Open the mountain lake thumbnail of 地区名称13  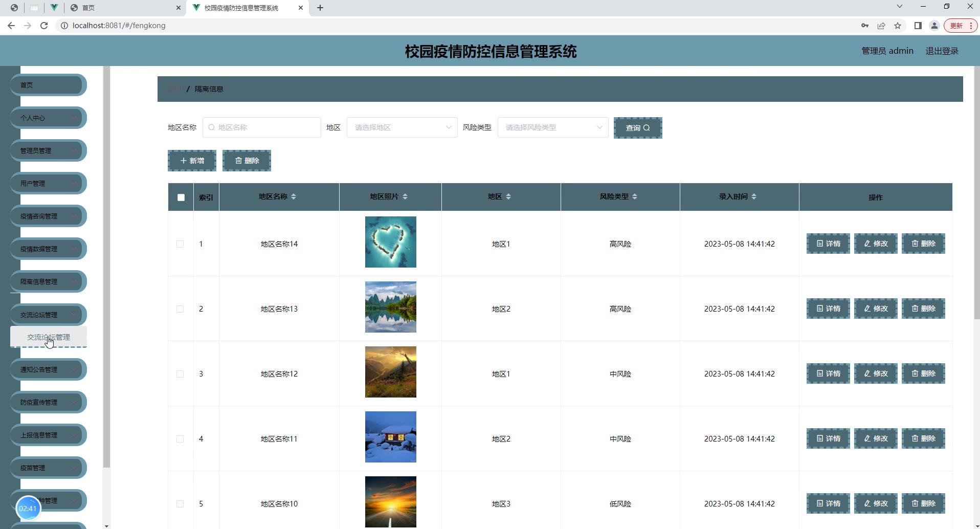click(391, 307)
